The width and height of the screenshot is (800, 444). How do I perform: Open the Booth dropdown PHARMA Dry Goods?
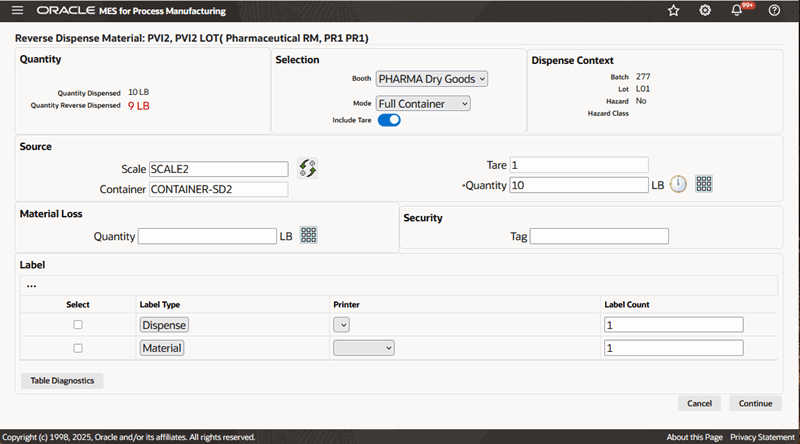[x=432, y=79]
